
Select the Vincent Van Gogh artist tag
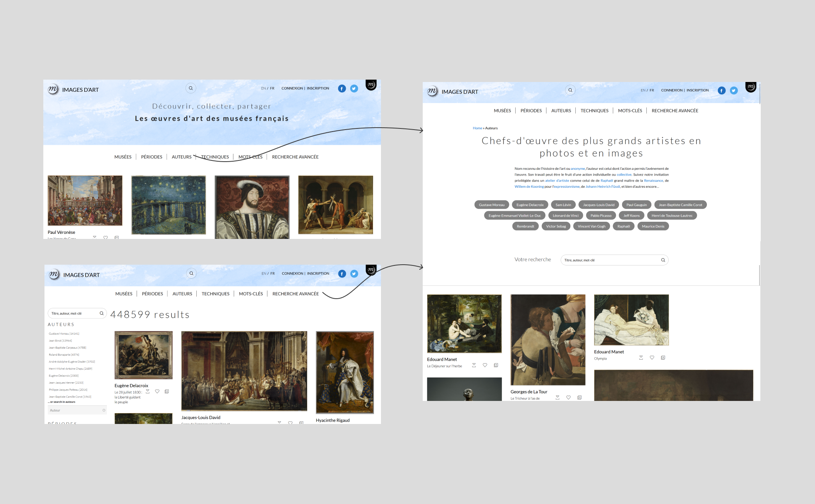[592, 226]
